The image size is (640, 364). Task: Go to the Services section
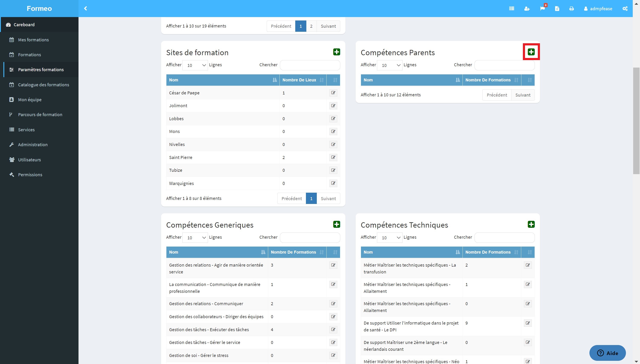39,130
